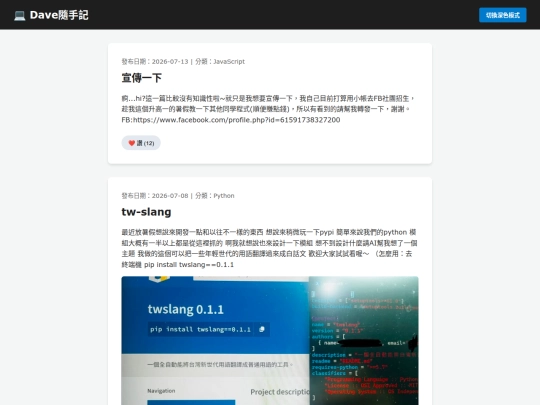Click the copy icon beside pip install in image
Viewport: 540px width, 405px height.
(x=262, y=329)
